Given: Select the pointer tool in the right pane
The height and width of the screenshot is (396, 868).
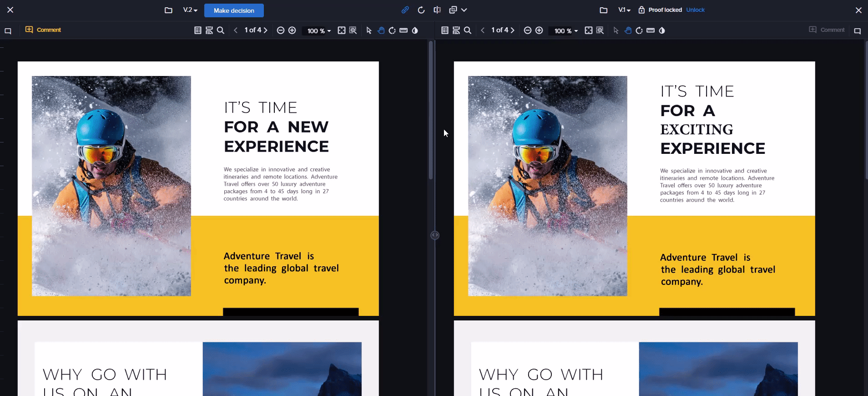Looking at the screenshot, I should coord(616,30).
